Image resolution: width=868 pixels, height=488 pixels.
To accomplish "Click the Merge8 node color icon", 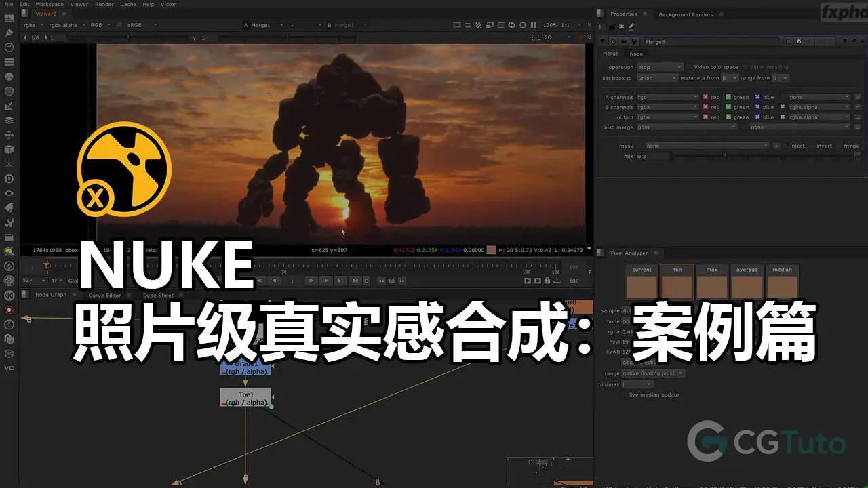I will pyautogui.click(x=789, y=42).
